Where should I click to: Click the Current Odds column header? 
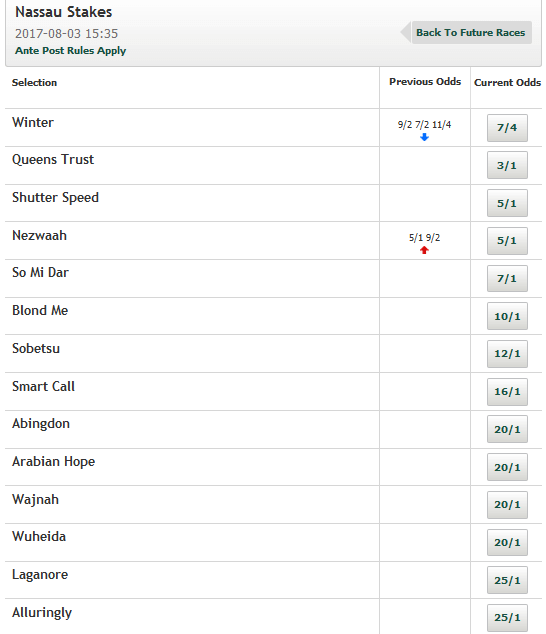coord(507,82)
